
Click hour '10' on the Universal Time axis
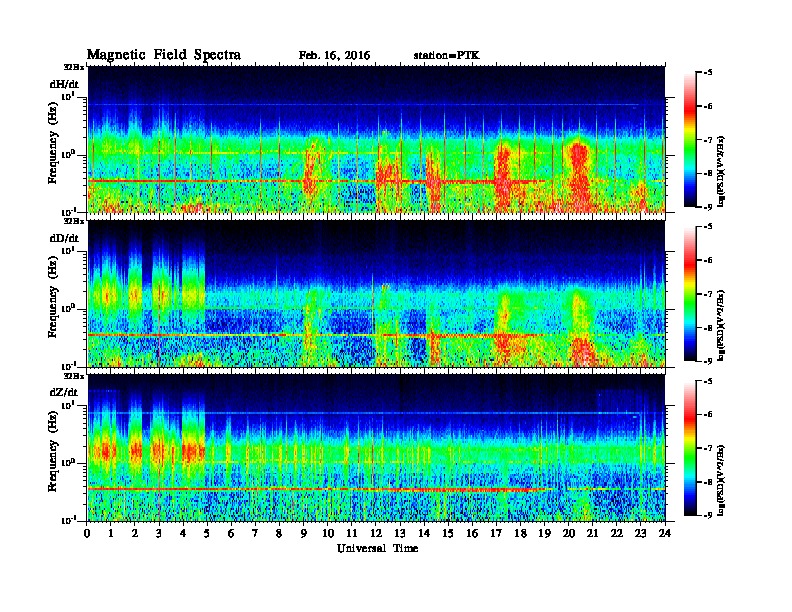(328, 533)
